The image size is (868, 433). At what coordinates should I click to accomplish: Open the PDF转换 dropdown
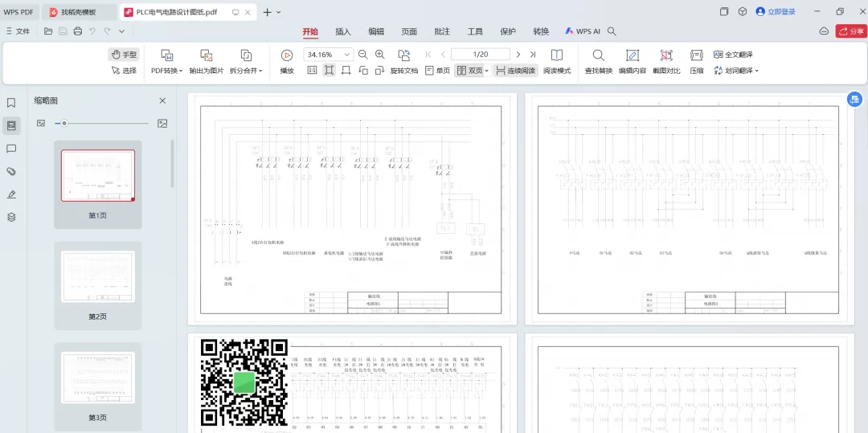tap(167, 71)
